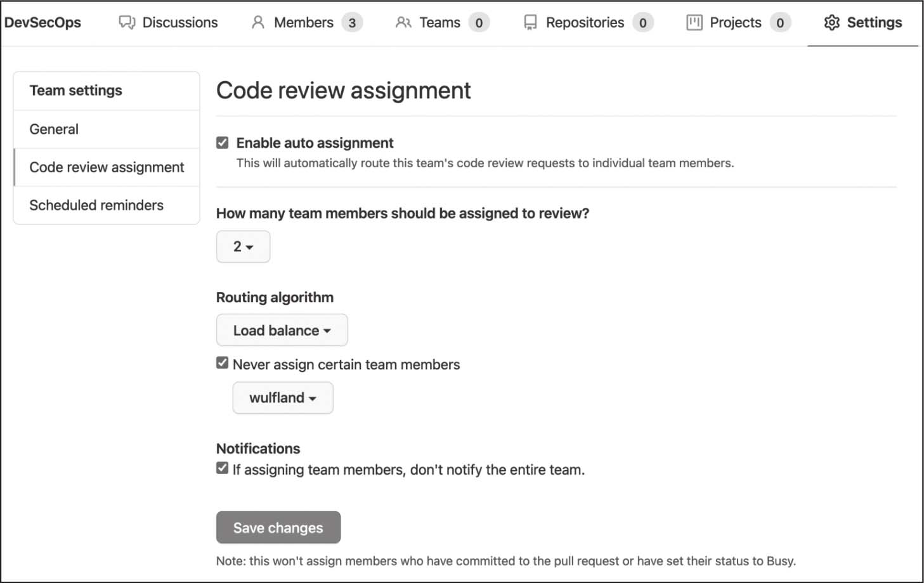Click the Projects board icon
The height and width of the screenshot is (583, 924).
click(x=694, y=23)
